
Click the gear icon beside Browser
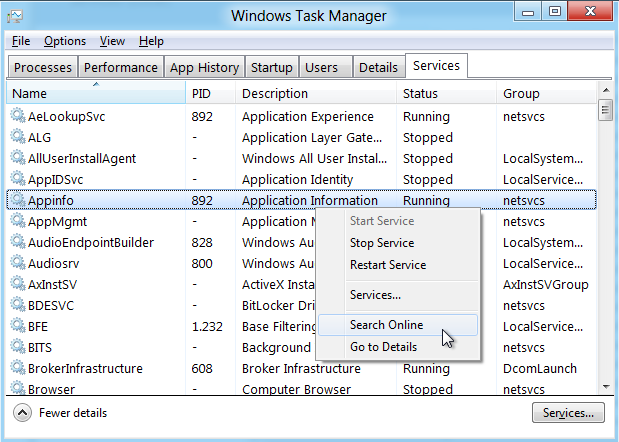pos(18,387)
